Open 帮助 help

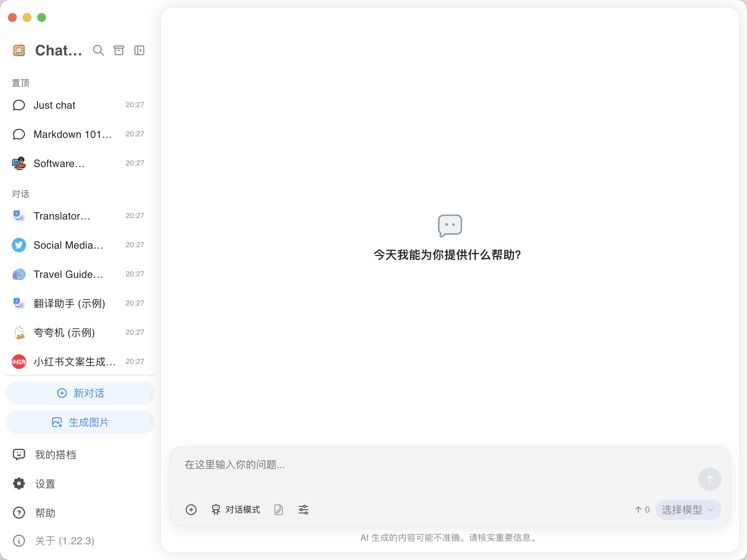(80, 513)
